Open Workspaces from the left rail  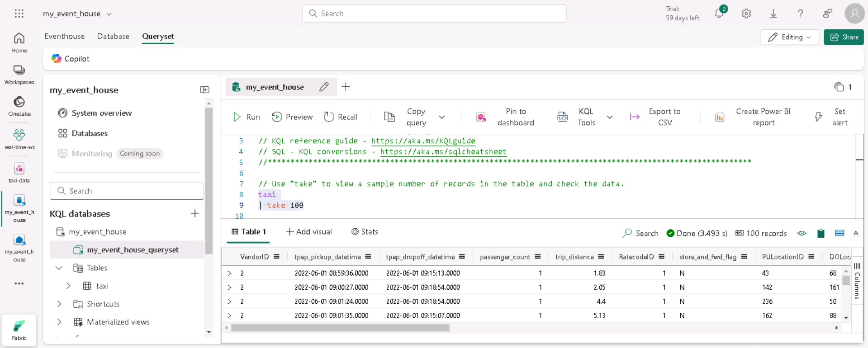[19, 75]
